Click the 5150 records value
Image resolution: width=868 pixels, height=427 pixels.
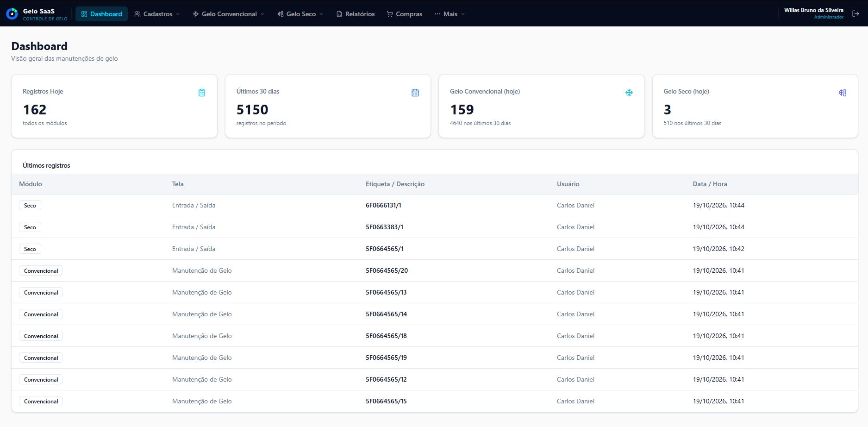252,110
